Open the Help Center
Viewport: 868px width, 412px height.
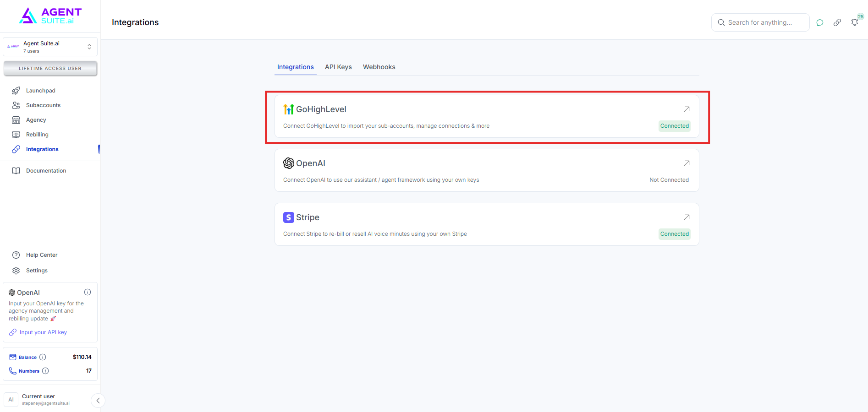click(41, 255)
